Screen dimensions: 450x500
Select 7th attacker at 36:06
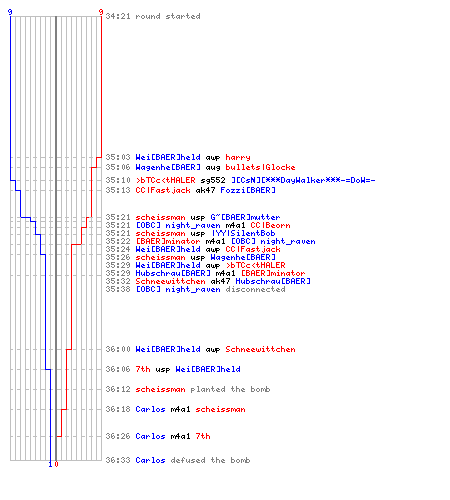pyautogui.click(x=143, y=369)
